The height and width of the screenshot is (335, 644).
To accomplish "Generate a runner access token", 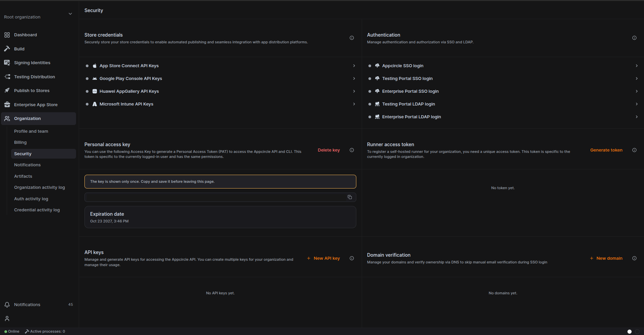I will pyautogui.click(x=606, y=150).
